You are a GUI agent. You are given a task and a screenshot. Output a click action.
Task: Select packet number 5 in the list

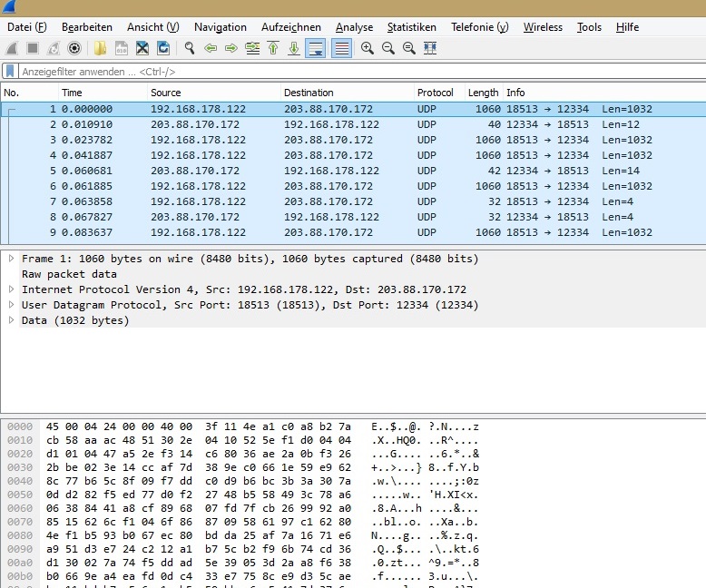pos(272,171)
